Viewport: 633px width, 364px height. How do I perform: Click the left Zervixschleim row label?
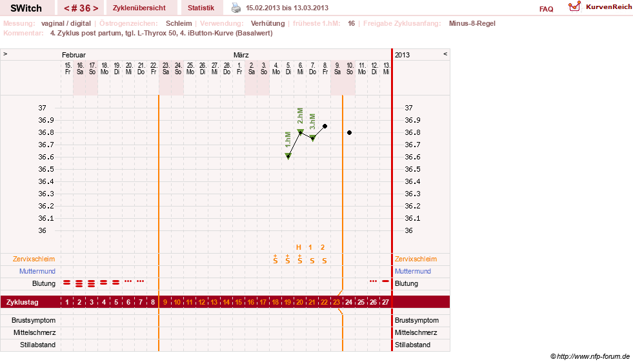click(x=34, y=259)
